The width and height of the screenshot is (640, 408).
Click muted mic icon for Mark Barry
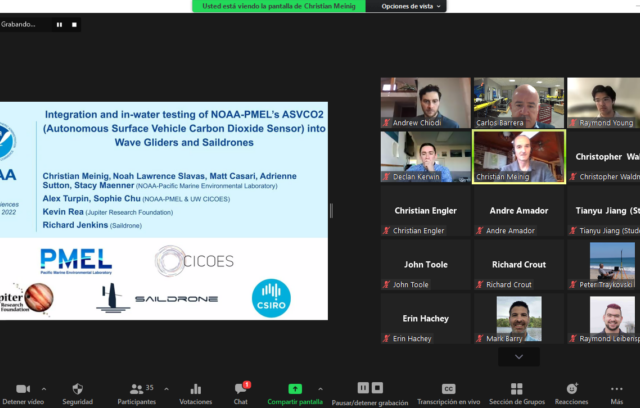click(480, 338)
